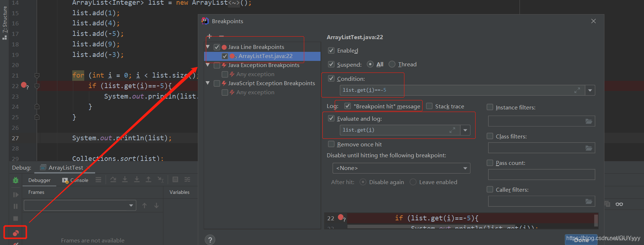Enable the Stack trace checkbox

(429, 106)
